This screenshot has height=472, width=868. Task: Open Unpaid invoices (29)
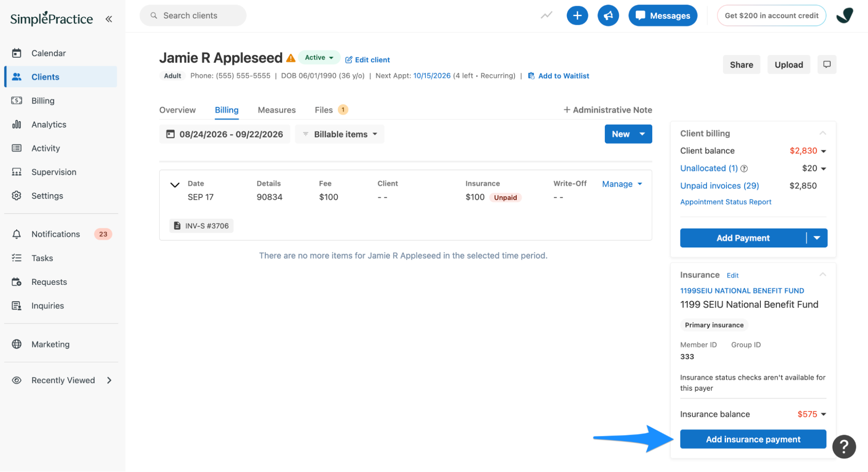coord(719,185)
